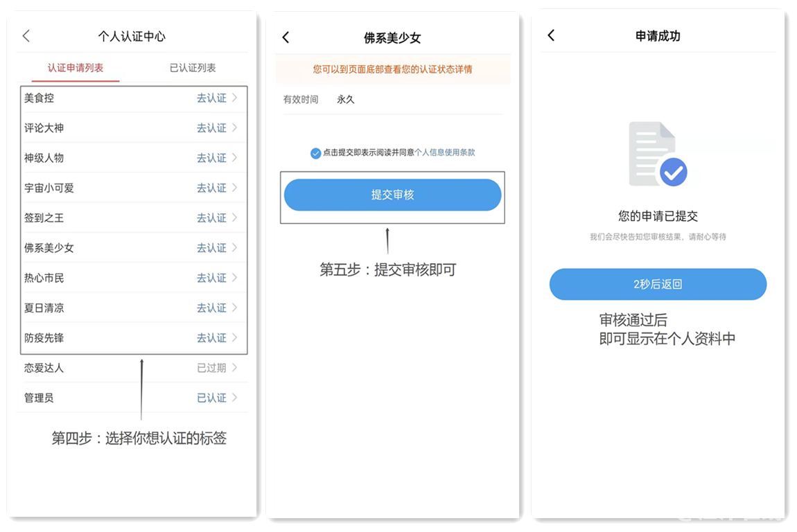Tap 去认证 for 热心市民
The width and height of the screenshot is (797, 532).
coord(211,278)
